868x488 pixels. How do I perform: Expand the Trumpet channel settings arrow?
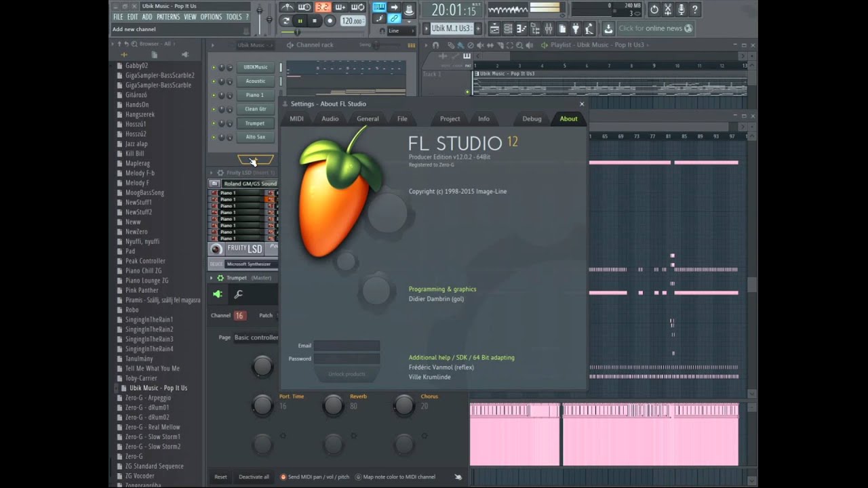pyautogui.click(x=212, y=278)
